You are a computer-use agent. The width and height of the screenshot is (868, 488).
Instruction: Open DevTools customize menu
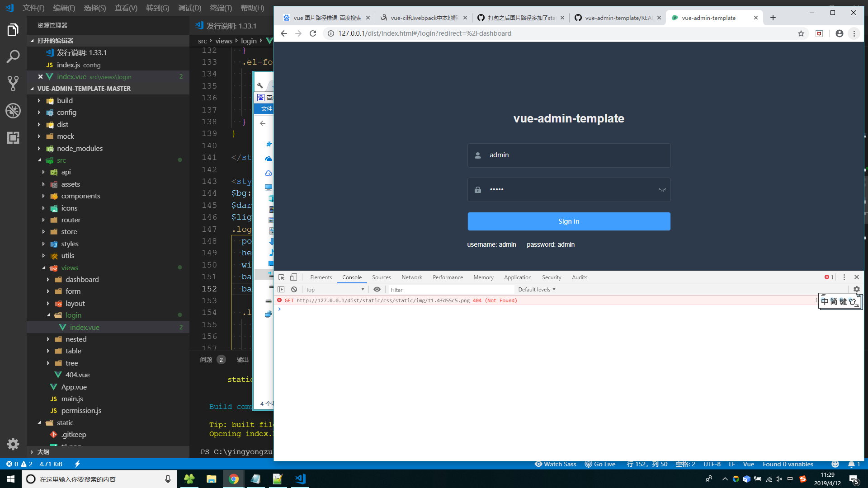[844, 277]
